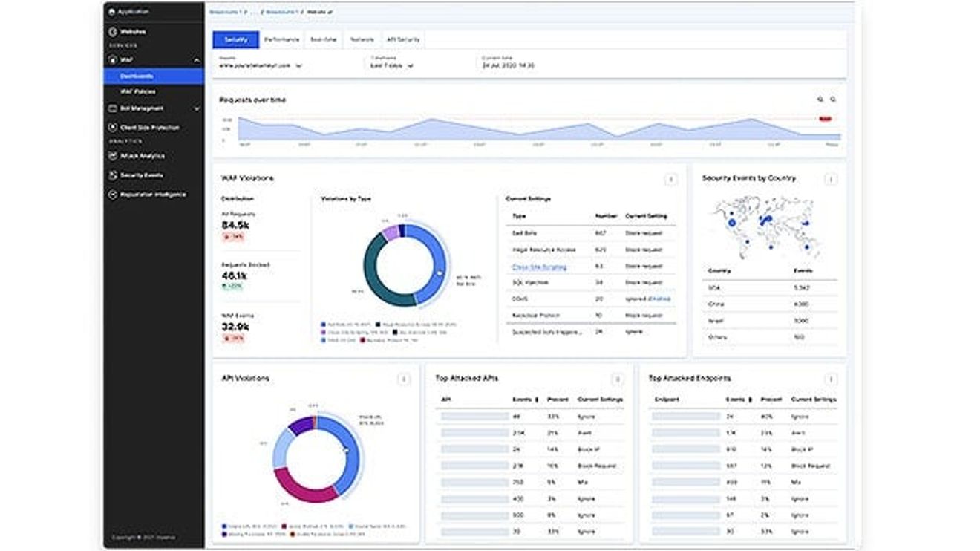980x551 pixels.
Task: Click the zoom-in magnifier on Requests chart
Action: pos(820,100)
